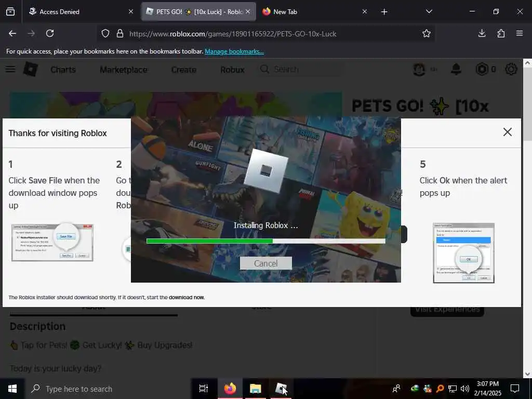This screenshot has width=532, height=399.
Task: Close the New Tab tab
Action: pos(364,11)
